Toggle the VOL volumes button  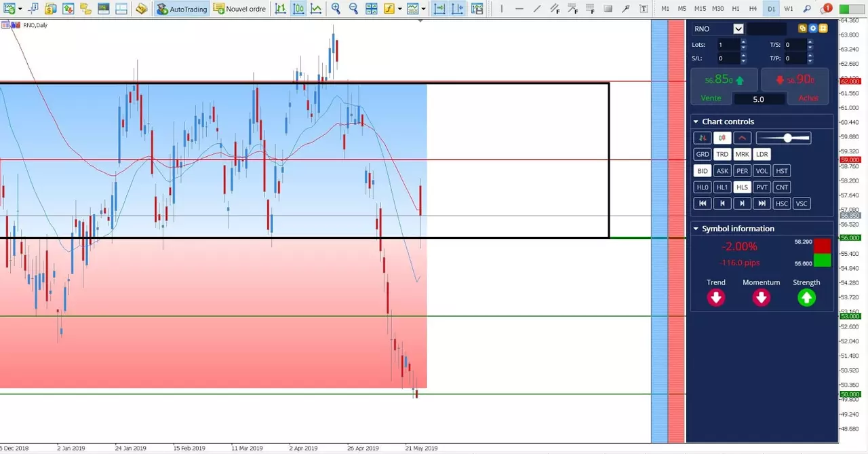(x=762, y=171)
